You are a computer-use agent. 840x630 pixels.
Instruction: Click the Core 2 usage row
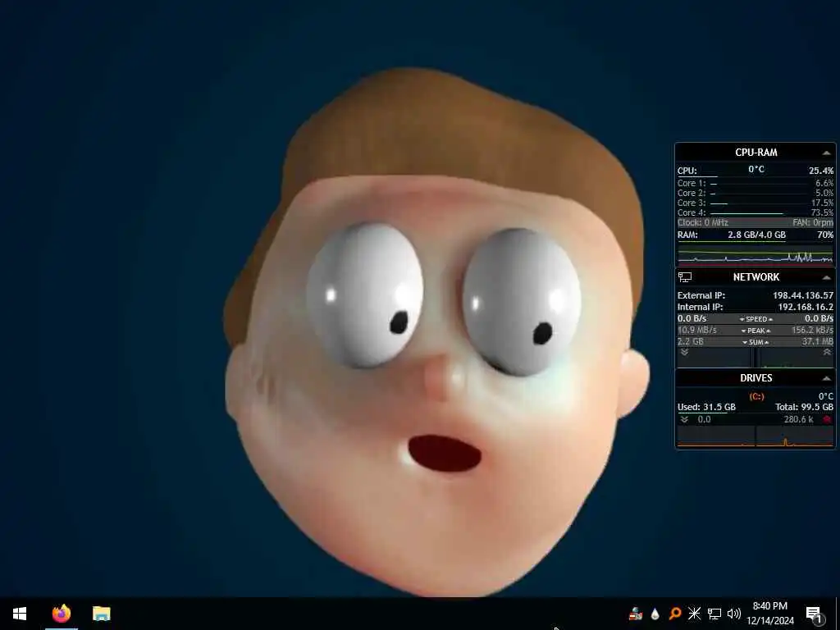pyautogui.click(x=756, y=193)
